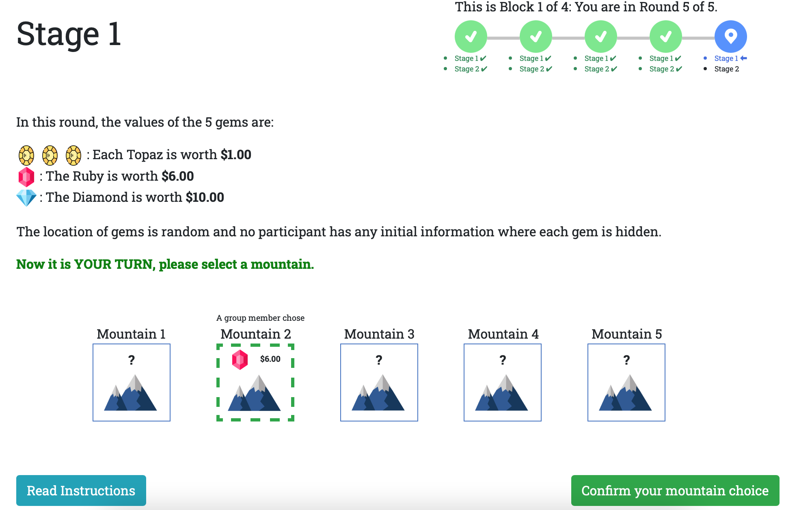812x510 pixels.
Task: Expand Round 5 current stage details
Action: tap(730, 37)
